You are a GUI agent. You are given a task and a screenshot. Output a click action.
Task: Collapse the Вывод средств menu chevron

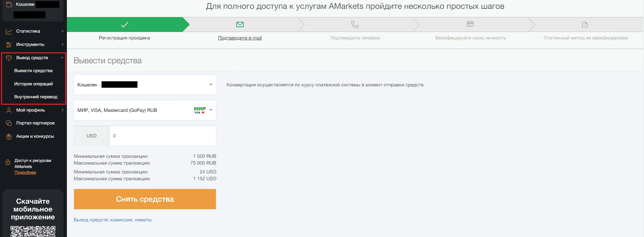tap(62, 58)
